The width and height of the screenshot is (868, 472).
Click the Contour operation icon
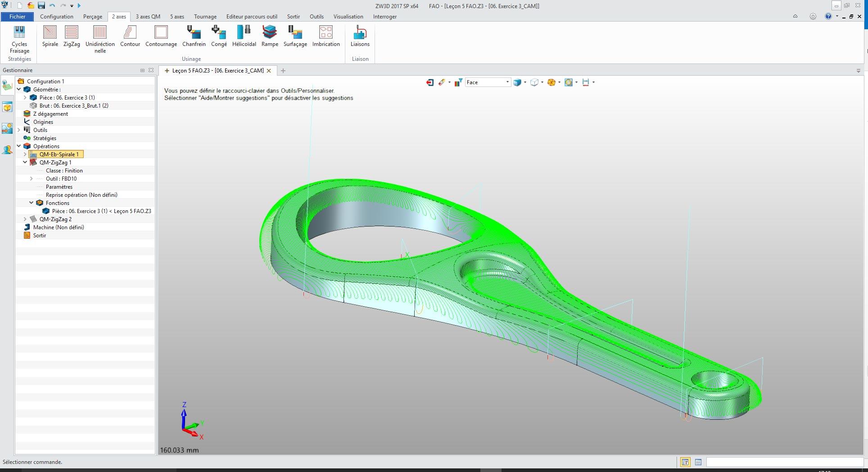click(130, 36)
